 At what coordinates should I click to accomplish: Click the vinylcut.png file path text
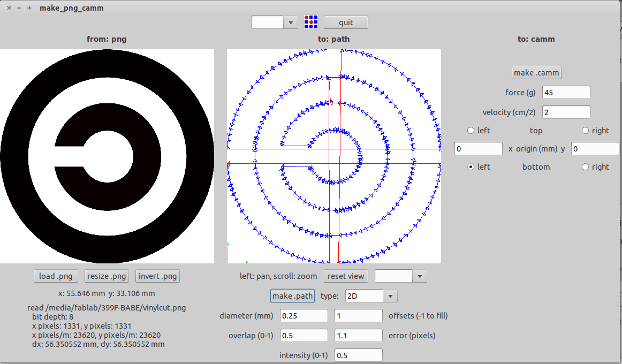[107, 308]
